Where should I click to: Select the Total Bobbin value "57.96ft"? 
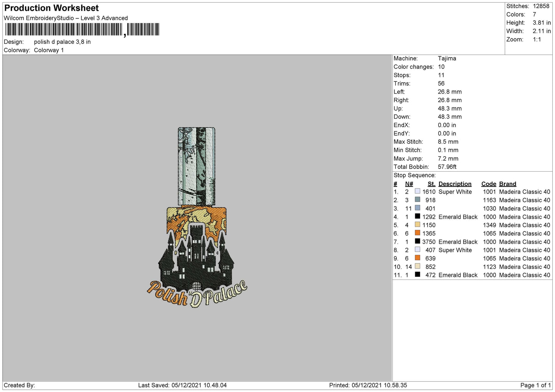pos(447,167)
